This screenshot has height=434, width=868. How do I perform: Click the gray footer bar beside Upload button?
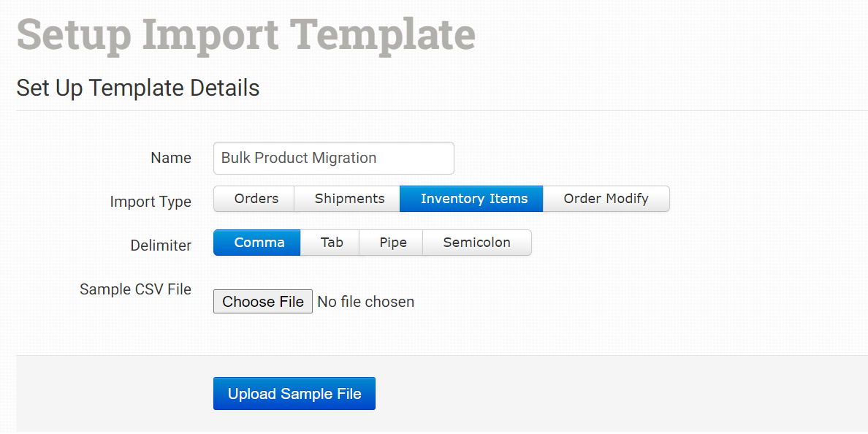point(585,393)
